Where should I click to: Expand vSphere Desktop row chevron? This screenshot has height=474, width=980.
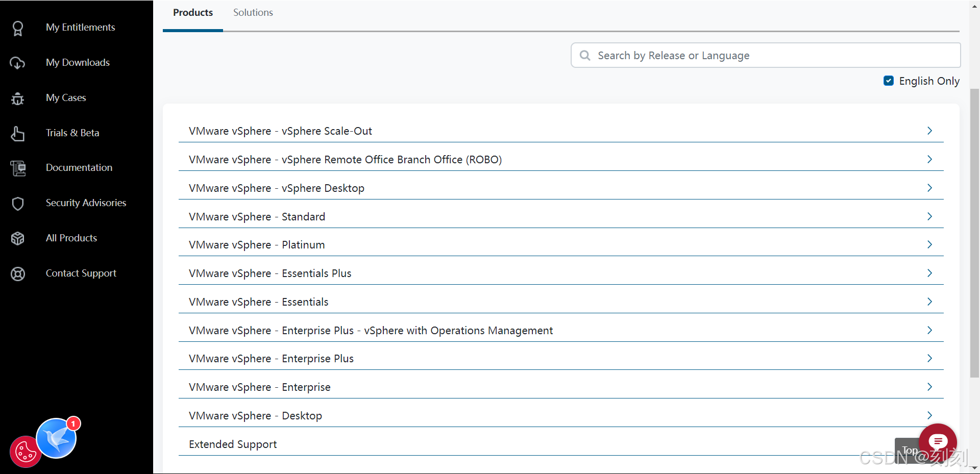[x=929, y=188]
